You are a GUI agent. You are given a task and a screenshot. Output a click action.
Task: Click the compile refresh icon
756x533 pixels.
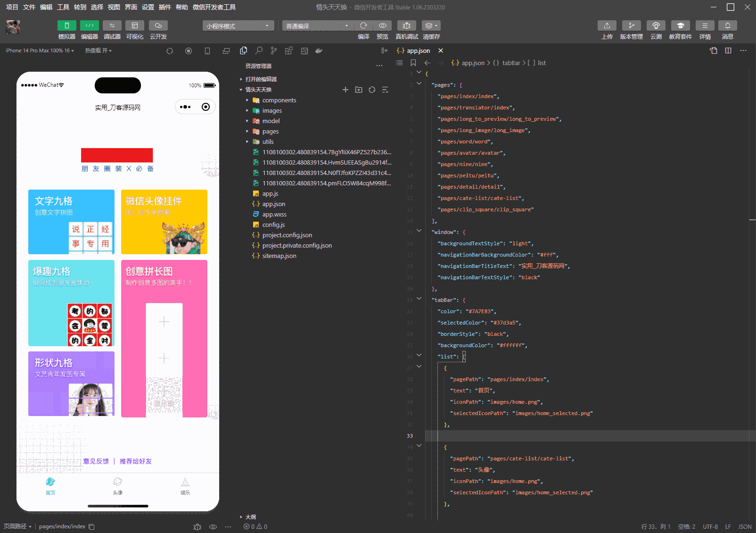(x=363, y=26)
